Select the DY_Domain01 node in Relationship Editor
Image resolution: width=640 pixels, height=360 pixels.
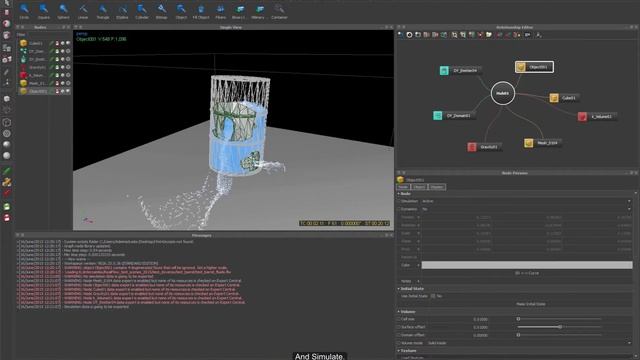click(x=454, y=116)
